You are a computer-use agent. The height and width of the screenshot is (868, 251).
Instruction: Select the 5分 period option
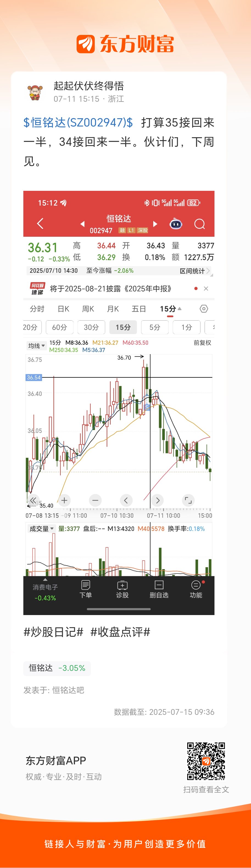point(155,327)
